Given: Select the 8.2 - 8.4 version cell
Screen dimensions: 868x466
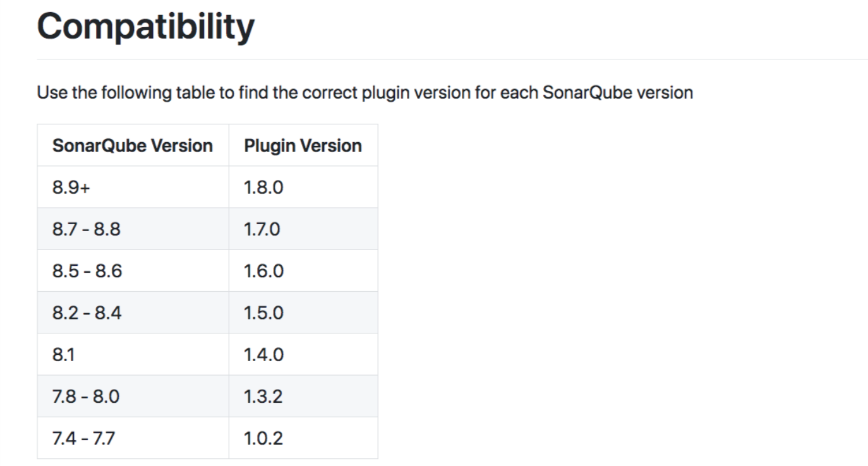Looking at the screenshot, I should (x=133, y=312).
